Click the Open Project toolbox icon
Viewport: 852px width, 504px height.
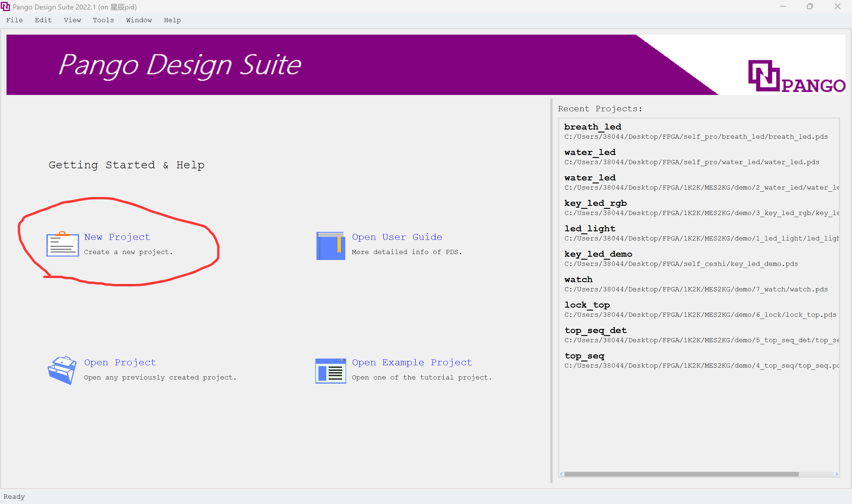62,370
